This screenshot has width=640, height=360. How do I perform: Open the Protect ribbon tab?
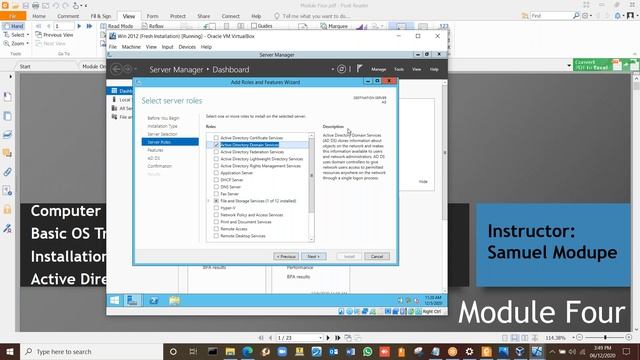click(x=178, y=16)
